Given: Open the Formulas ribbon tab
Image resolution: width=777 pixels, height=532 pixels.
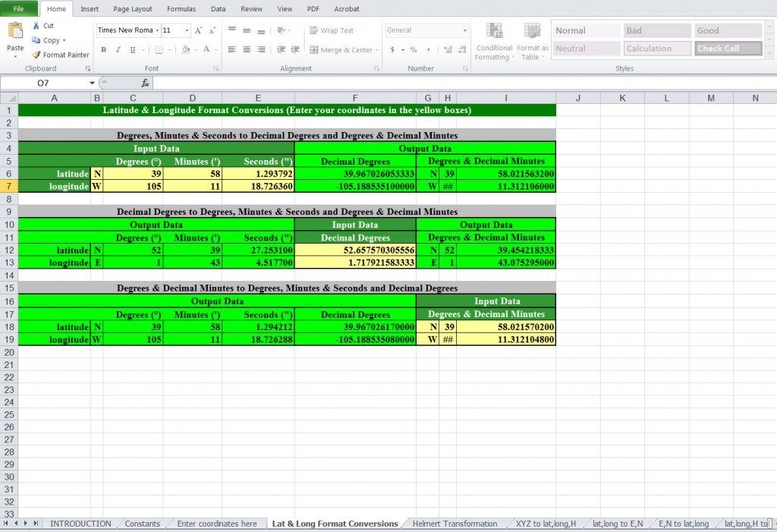Looking at the screenshot, I should [x=181, y=9].
